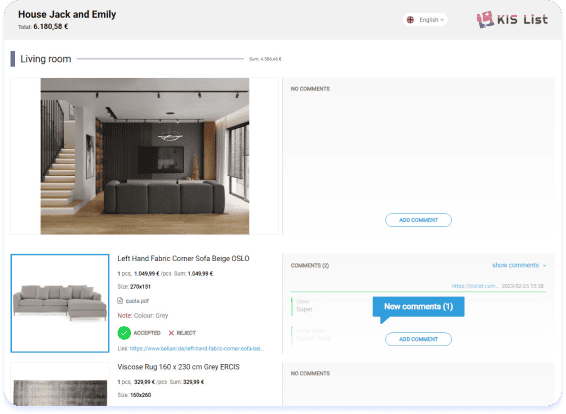Open the English language dropdown

point(425,20)
